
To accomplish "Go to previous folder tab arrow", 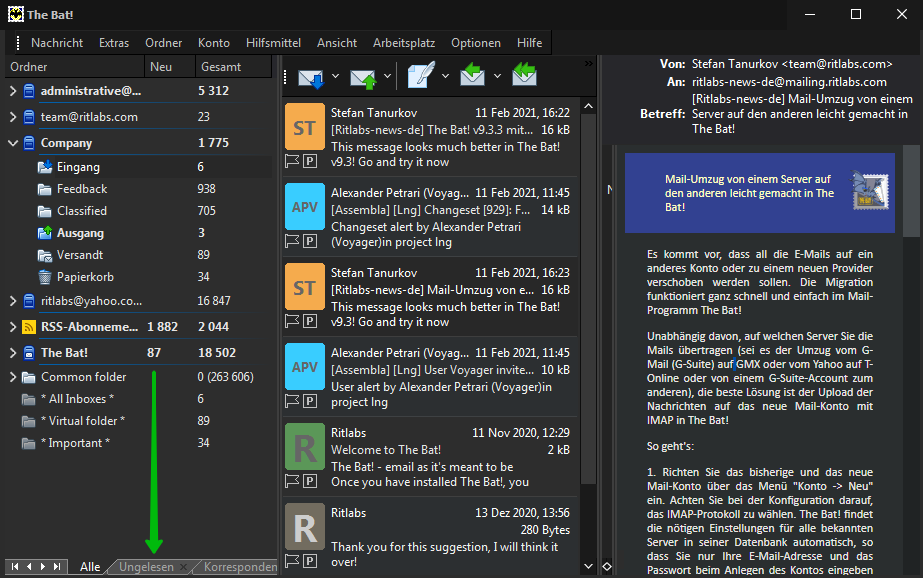I will tap(29, 567).
